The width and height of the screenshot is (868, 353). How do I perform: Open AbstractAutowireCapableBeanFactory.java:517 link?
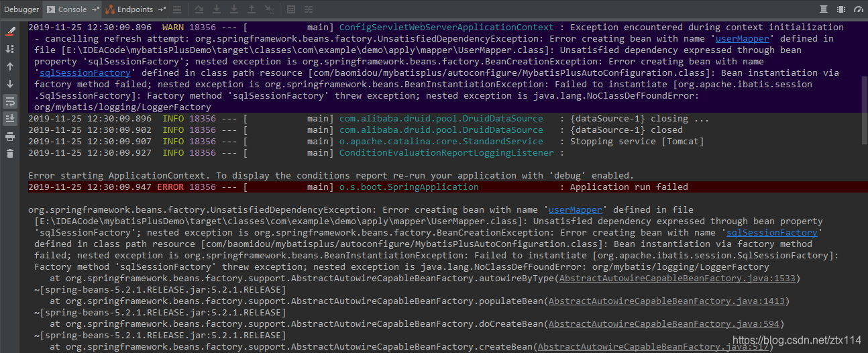coord(653,347)
